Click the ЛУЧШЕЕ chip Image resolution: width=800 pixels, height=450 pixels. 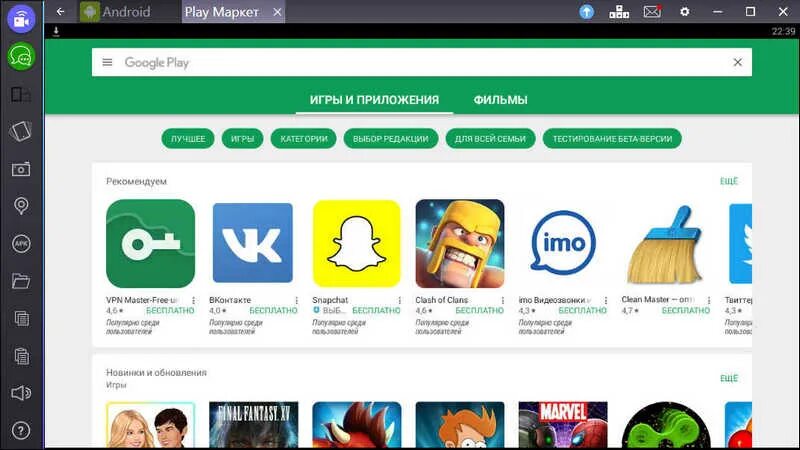point(188,139)
